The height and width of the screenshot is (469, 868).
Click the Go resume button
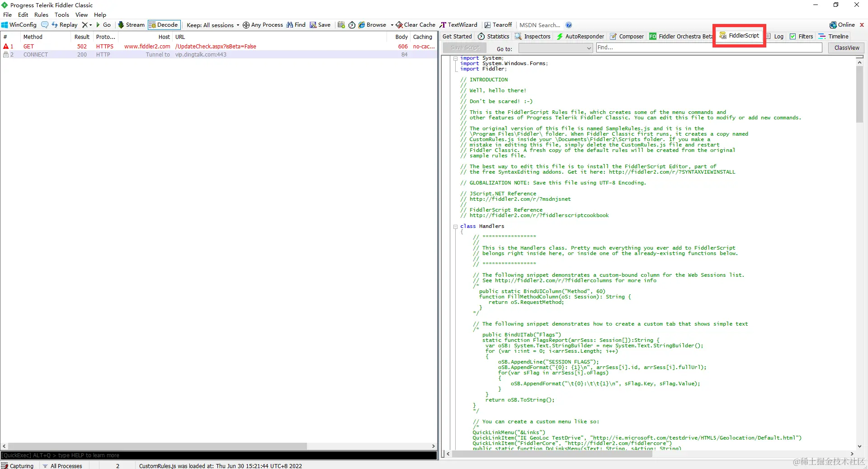[x=104, y=25]
